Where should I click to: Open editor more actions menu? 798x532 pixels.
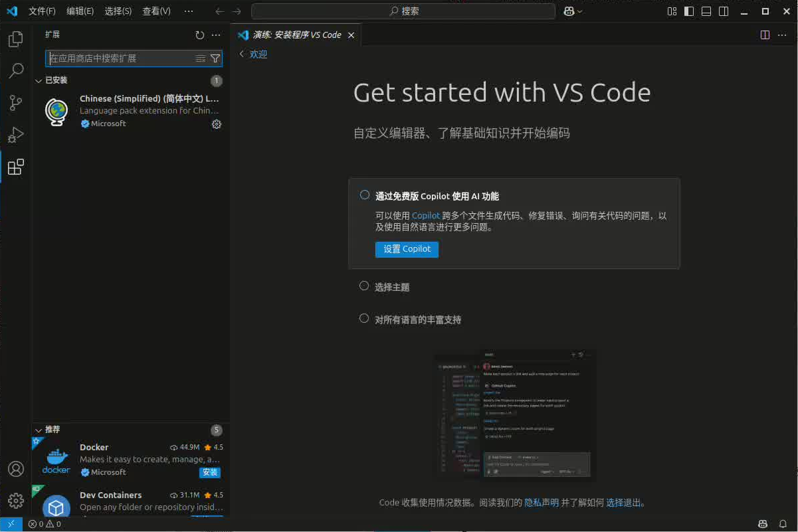tap(782, 35)
